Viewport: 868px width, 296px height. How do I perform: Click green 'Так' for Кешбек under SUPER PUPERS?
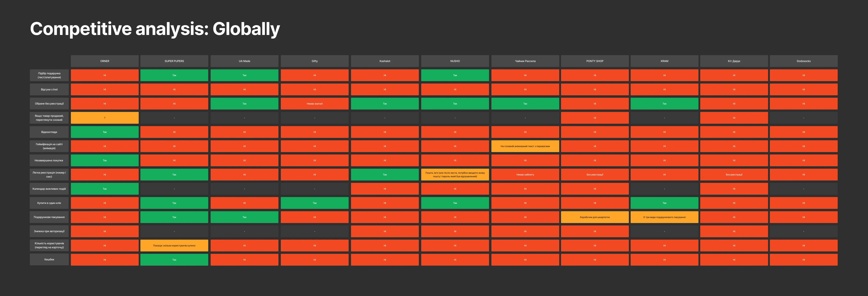pos(174,260)
